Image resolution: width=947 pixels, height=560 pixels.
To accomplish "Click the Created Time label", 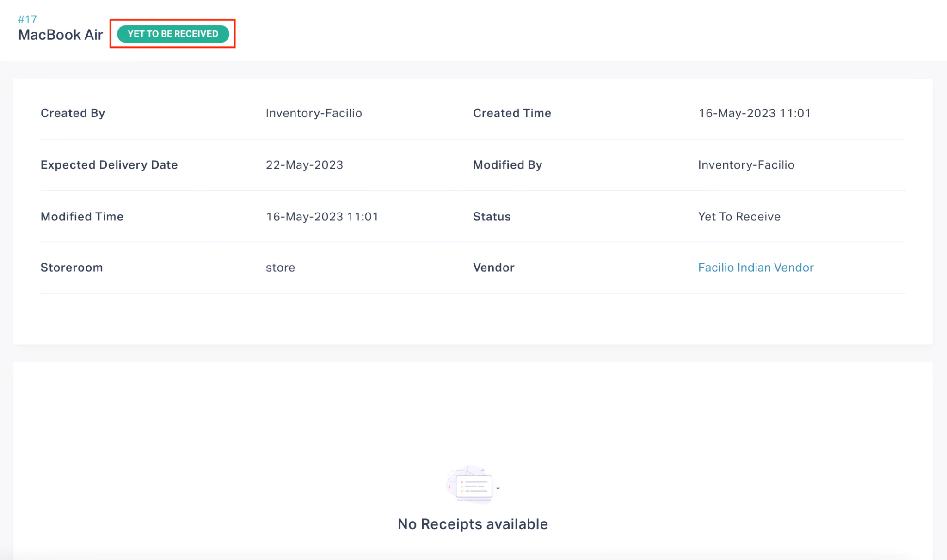I will coord(512,113).
